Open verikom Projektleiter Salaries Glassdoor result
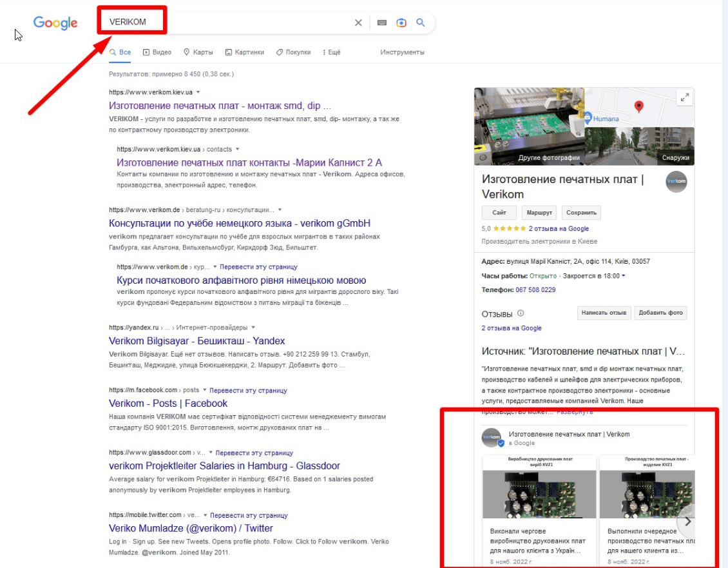 click(x=225, y=465)
